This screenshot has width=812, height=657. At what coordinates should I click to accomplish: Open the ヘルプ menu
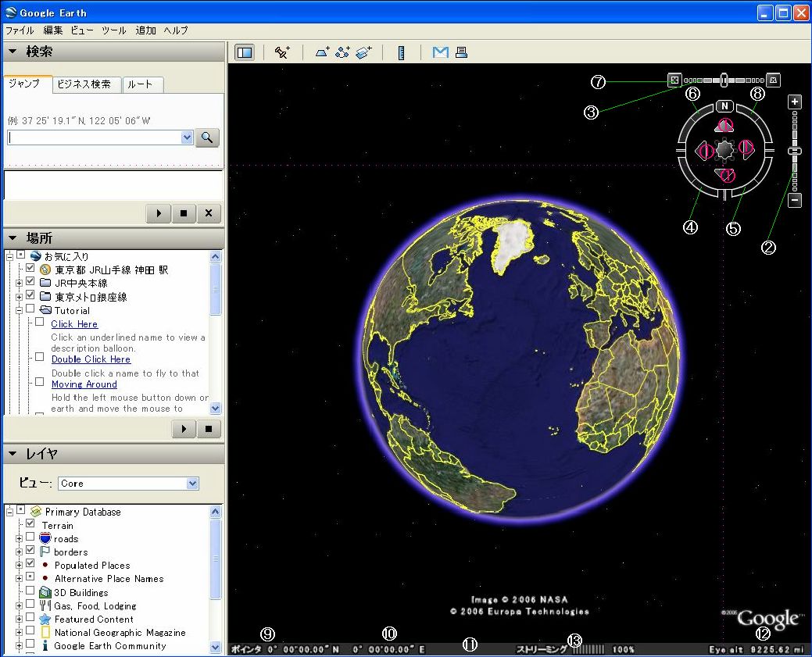coord(176,30)
